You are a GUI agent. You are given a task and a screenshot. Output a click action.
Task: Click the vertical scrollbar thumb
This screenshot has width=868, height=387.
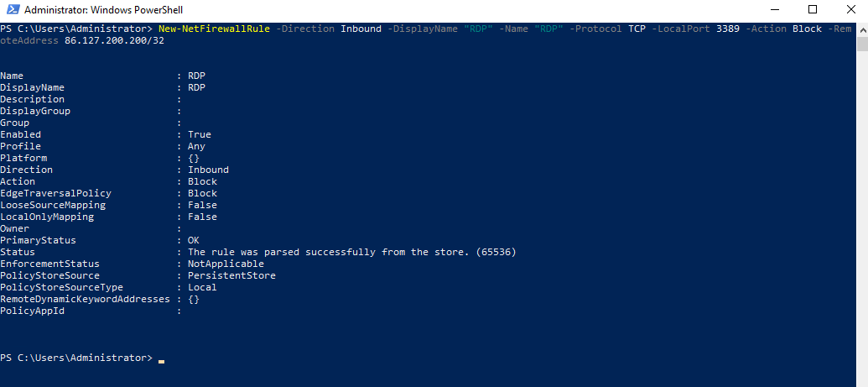862,44
